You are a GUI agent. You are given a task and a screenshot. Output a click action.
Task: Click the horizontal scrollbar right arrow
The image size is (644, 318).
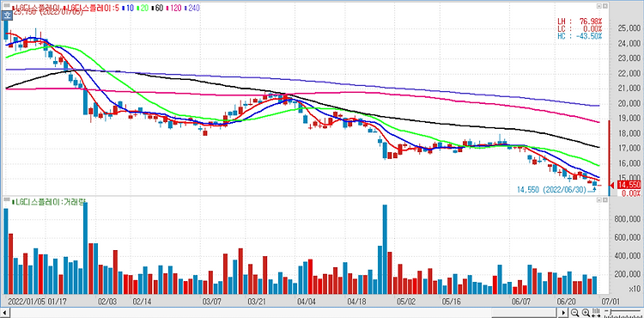(563, 313)
